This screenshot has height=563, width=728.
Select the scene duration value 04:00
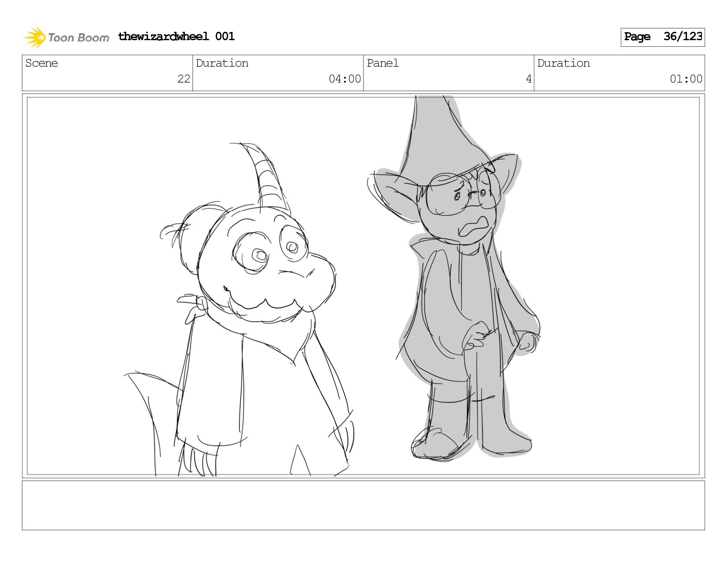pyautogui.click(x=345, y=79)
